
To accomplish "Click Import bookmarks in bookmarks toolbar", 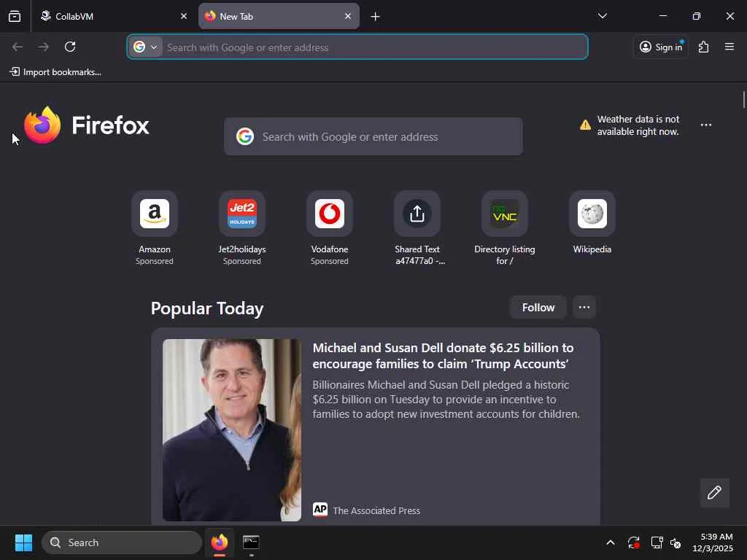I will [55, 72].
